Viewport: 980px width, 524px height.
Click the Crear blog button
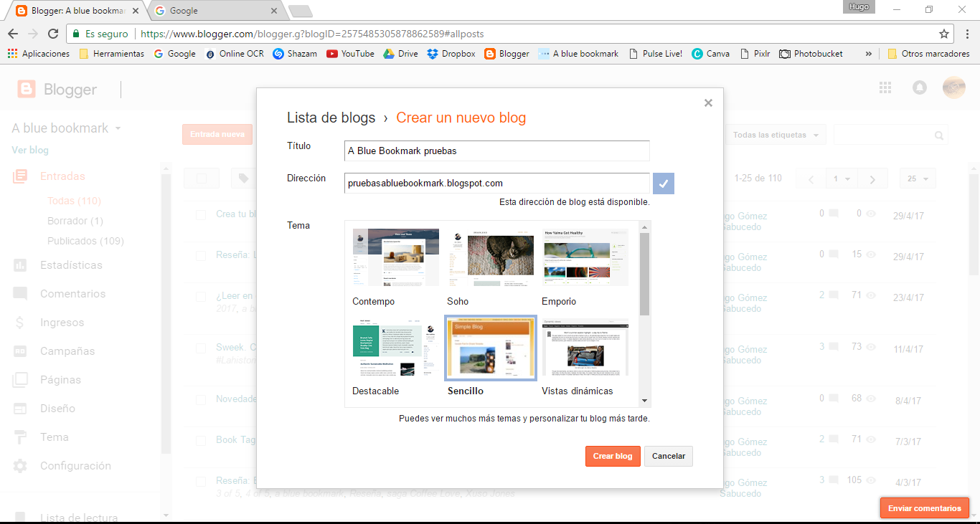click(x=612, y=456)
